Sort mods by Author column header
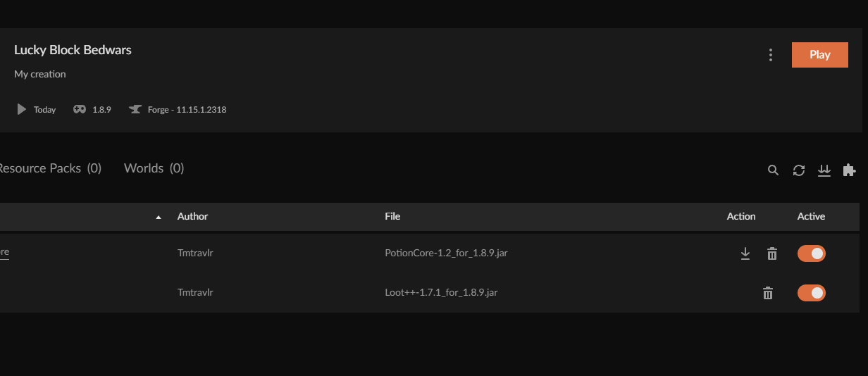Image resolution: width=868 pixels, height=376 pixels. [192, 216]
